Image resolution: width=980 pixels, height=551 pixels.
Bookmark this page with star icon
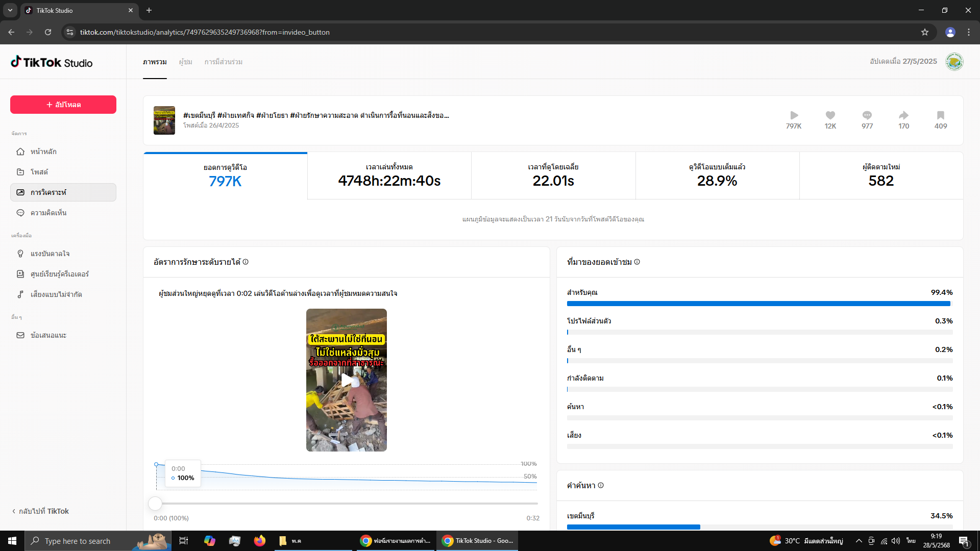925,32
